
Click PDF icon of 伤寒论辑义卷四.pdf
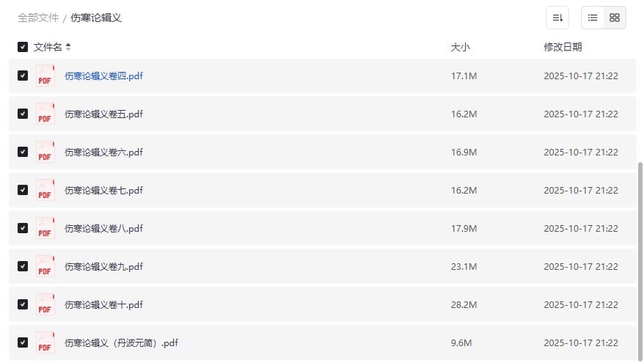(45, 76)
